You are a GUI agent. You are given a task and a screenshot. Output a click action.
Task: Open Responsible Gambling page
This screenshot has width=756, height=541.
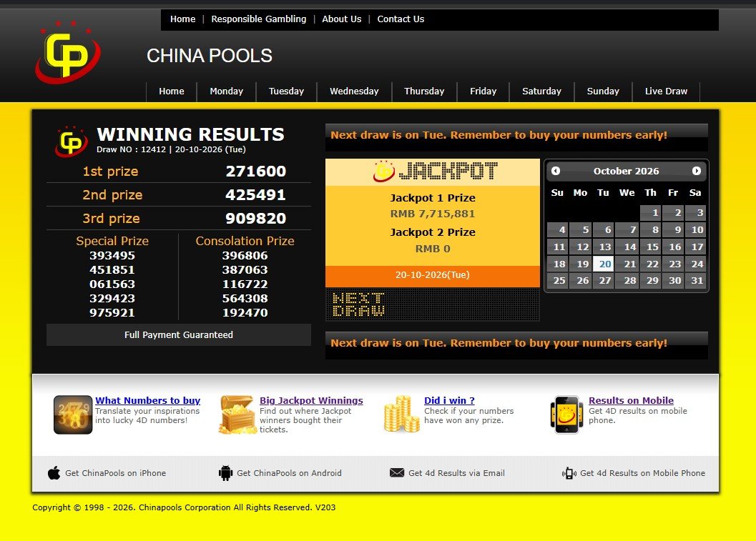click(258, 19)
